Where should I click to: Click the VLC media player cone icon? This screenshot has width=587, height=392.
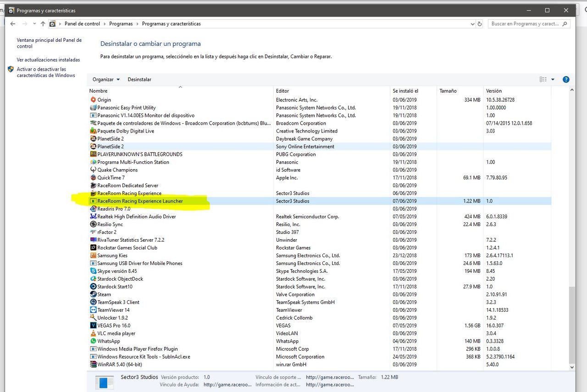click(94, 333)
